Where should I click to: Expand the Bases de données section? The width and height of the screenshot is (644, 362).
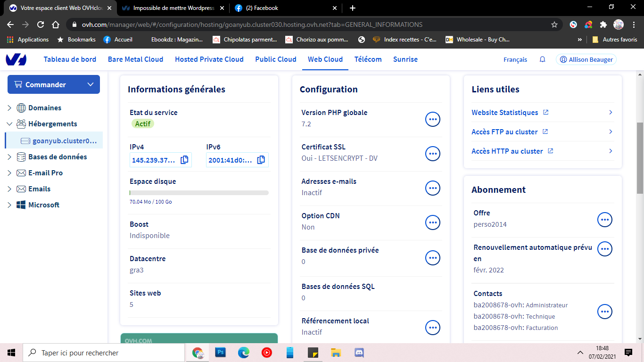(9, 157)
